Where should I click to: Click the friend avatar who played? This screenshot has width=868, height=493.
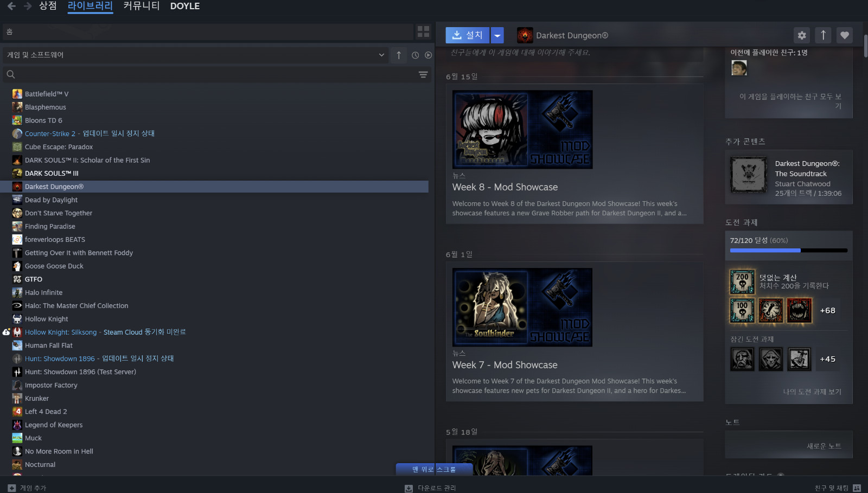point(739,68)
